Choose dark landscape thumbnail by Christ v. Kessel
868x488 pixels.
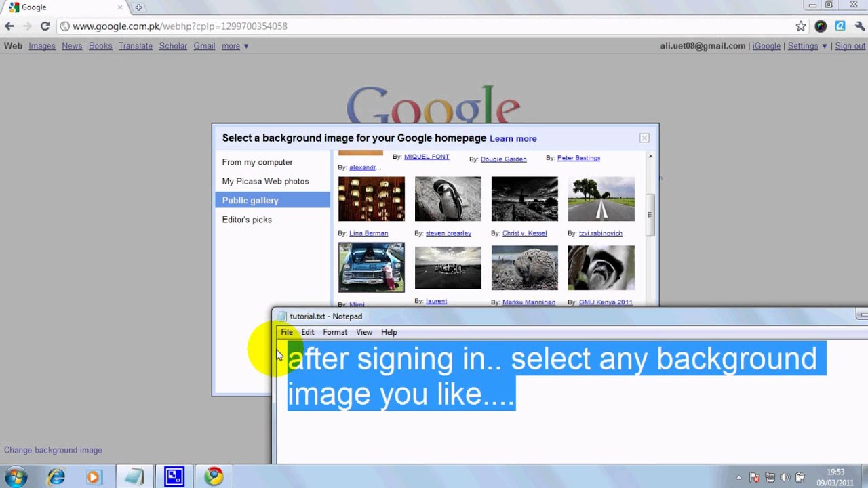(525, 199)
